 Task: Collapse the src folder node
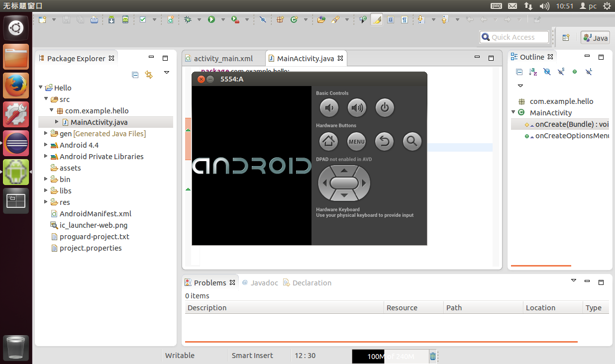click(x=46, y=99)
